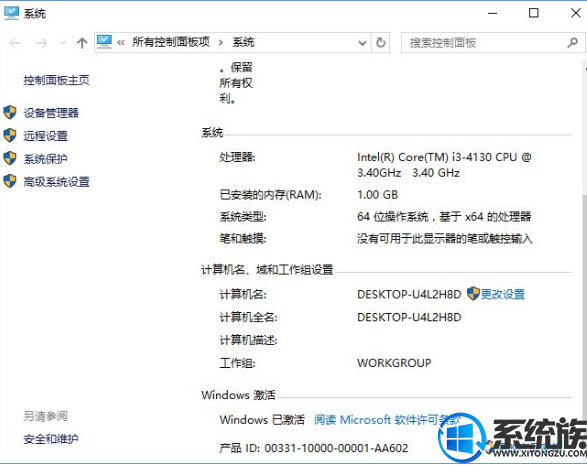
Task: Open 远程设置 from the sidebar
Action: pos(46,136)
